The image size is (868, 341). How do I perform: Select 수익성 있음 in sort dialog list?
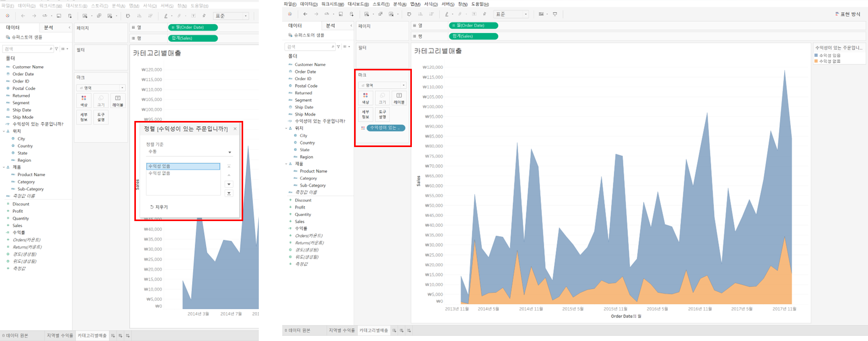pyautogui.click(x=183, y=166)
